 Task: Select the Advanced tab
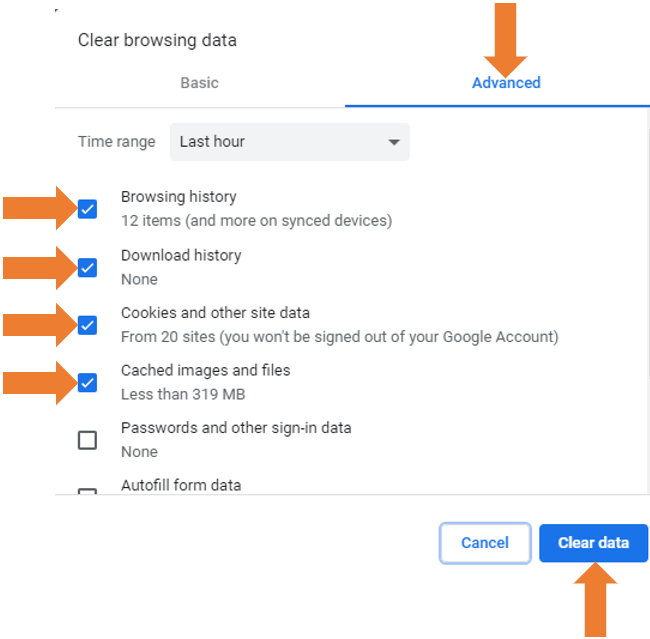506,83
